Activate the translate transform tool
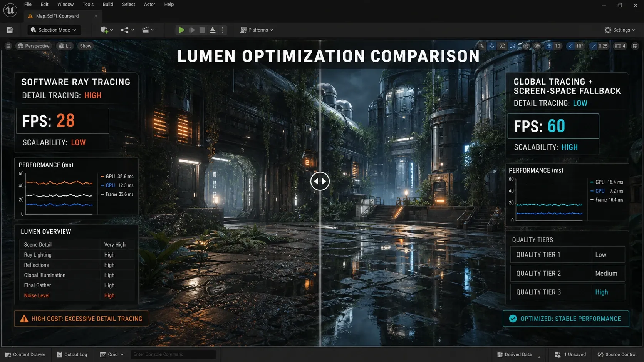Image resolution: width=644 pixels, height=362 pixels. [x=491, y=46]
